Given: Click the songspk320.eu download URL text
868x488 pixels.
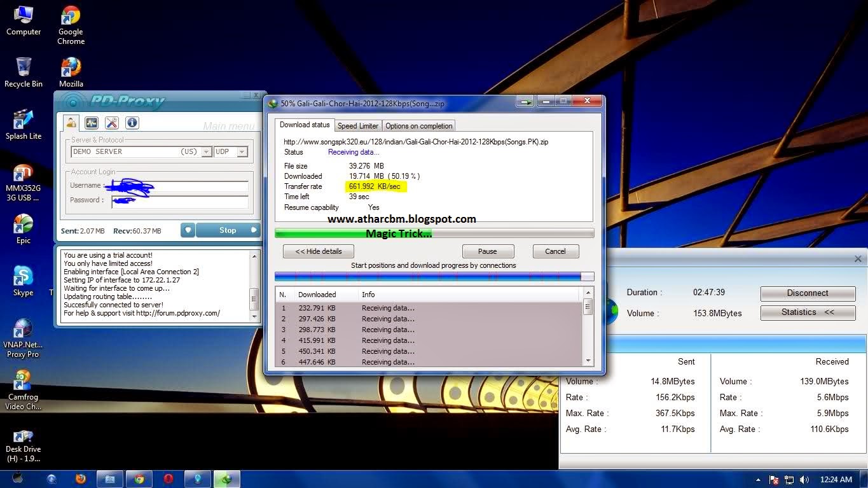Looking at the screenshot, I should pyautogui.click(x=416, y=142).
